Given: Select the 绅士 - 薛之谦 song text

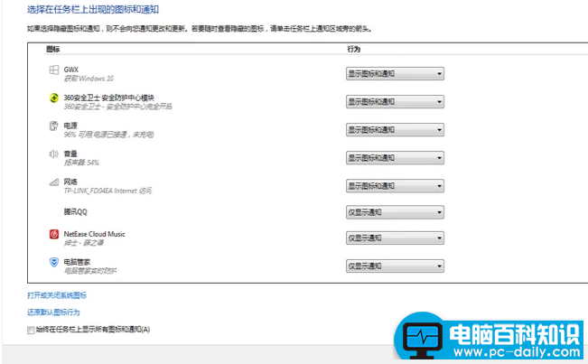Looking at the screenshot, I should (84, 243).
